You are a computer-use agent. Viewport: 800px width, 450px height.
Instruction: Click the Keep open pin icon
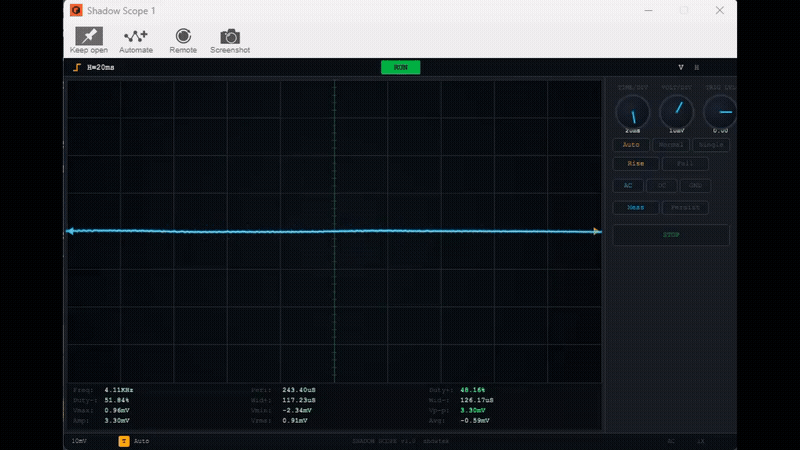click(89, 36)
